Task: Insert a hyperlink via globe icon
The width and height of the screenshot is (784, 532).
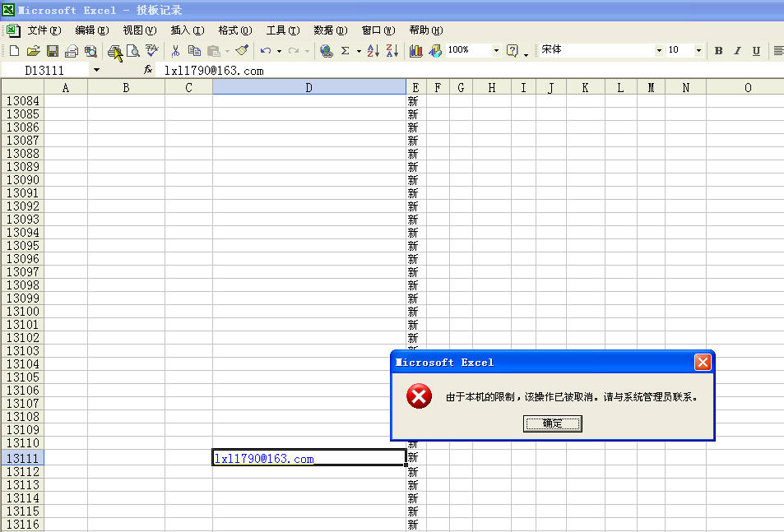Action: pyautogui.click(x=326, y=50)
